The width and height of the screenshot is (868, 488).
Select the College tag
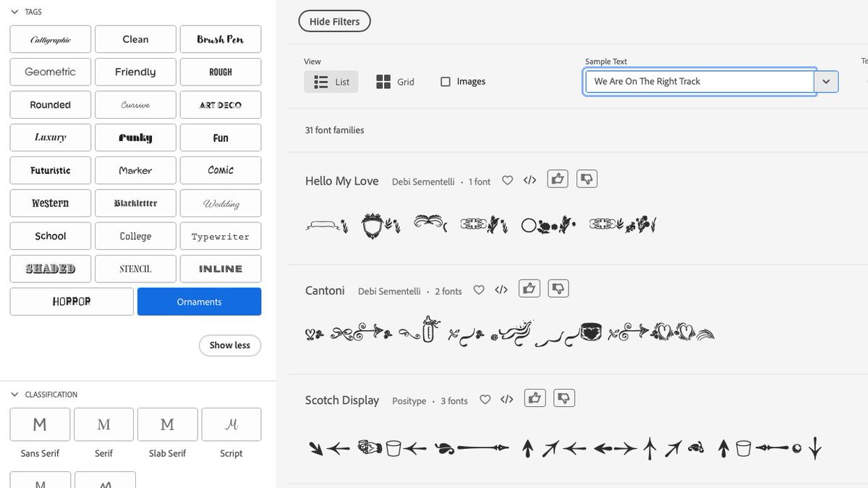coord(135,236)
